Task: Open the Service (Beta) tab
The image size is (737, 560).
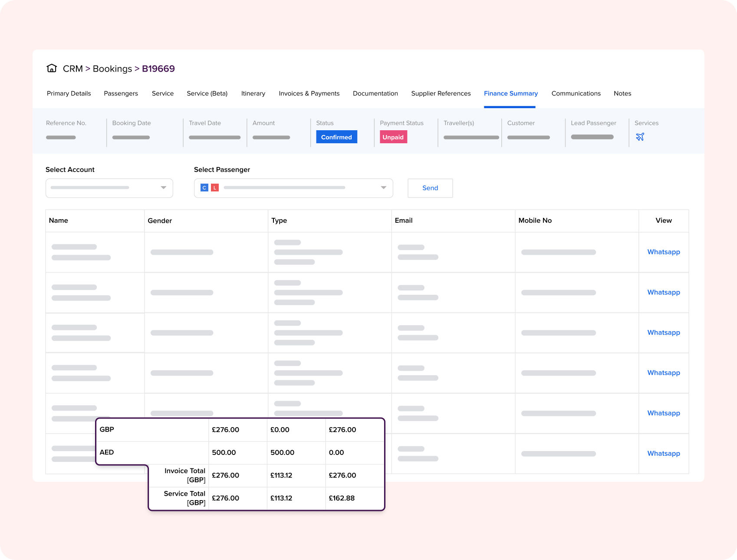Action: coord(207,93)
